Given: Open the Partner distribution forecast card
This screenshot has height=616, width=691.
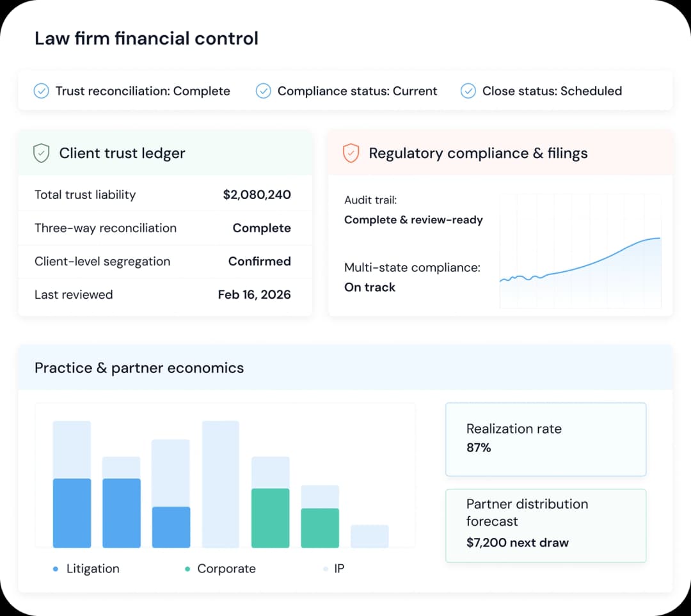Looking at the screenshot, I should (x=545, y=526).
